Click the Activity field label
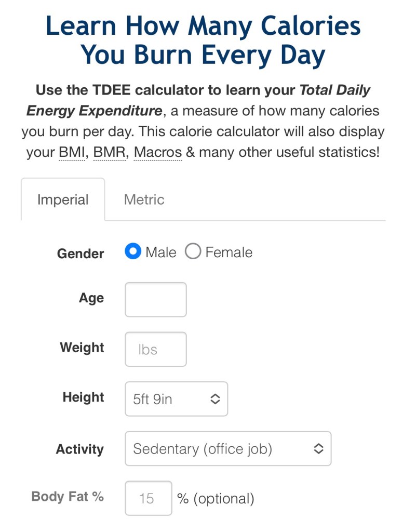403x532 pixels. pyautogui.click(x=80, y=449)
